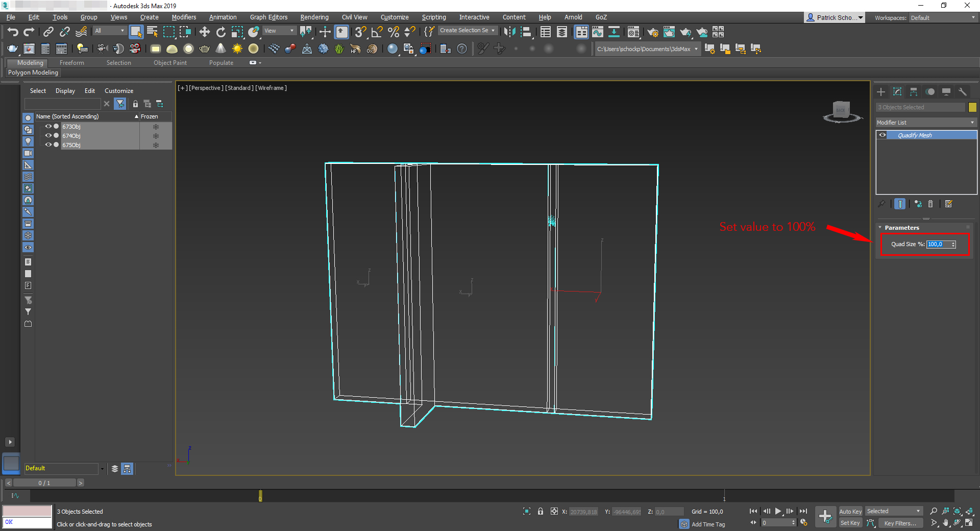This screenshot has width=980, height=531.
Task: Activate the Angle Snap toggle icon
Action: 377,32
